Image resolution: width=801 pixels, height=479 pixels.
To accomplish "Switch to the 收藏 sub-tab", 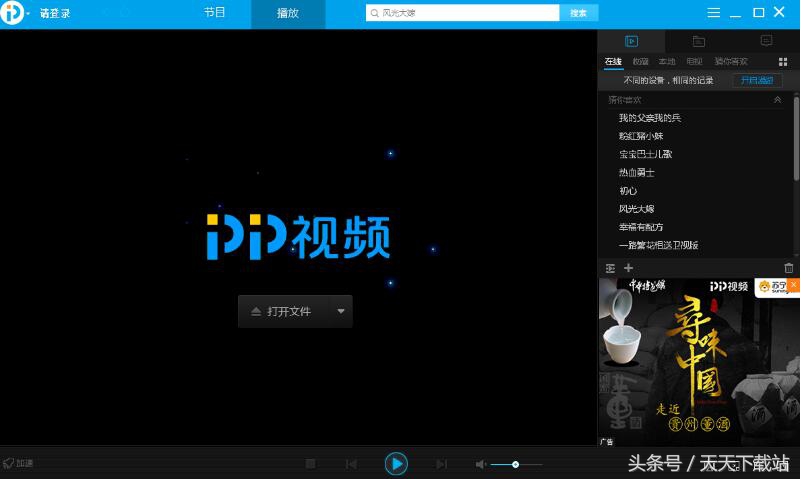I will click(x=640, y=62).
